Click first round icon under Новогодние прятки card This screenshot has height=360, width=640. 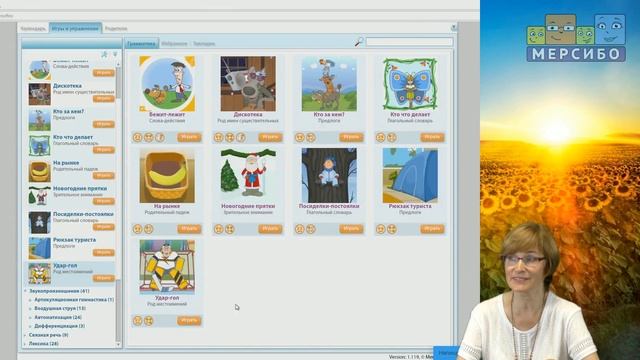click(x=219, y=229)
